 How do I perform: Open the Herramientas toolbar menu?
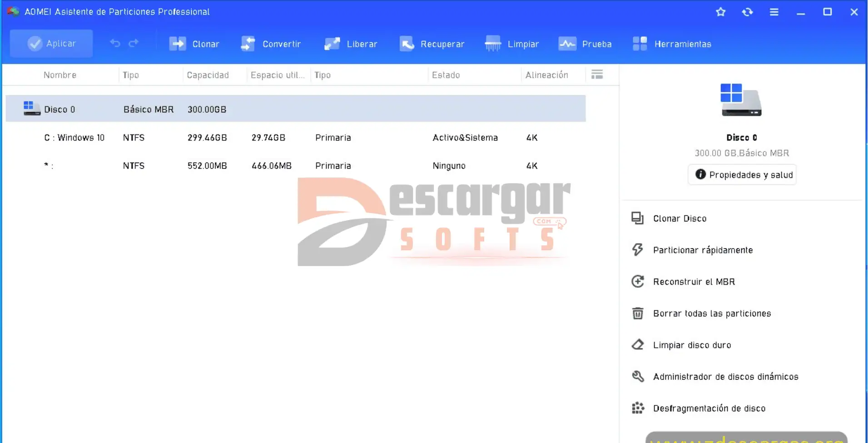pyautogui.click(x=672, y=44)
